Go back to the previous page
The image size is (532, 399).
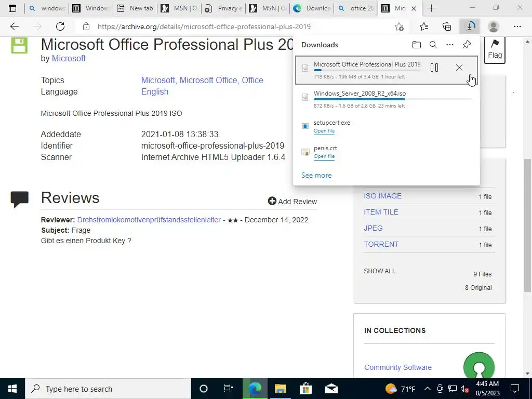[x=14, y=26]
